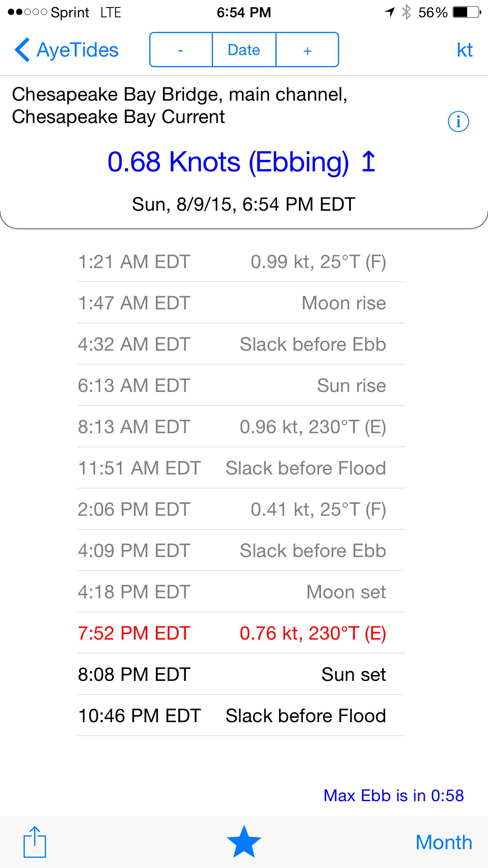Advance to next day with plus button

coord(307,50)
